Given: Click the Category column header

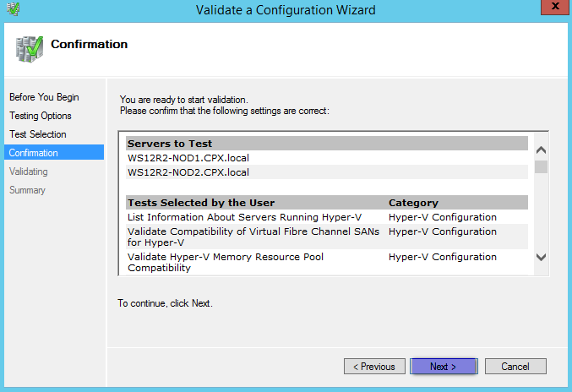Looking at the screenshot, I should [x=413, y=203].
